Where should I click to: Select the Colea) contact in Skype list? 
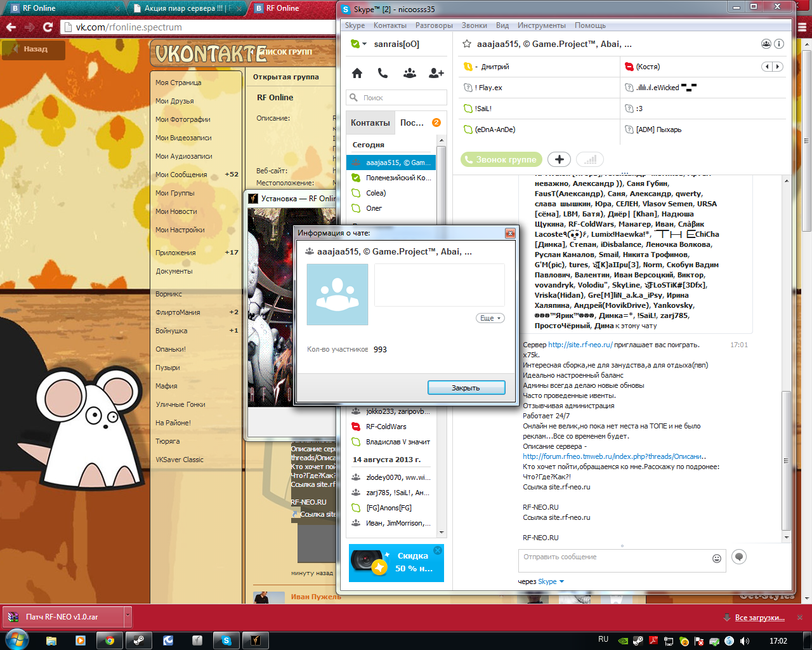click(391, 193)
